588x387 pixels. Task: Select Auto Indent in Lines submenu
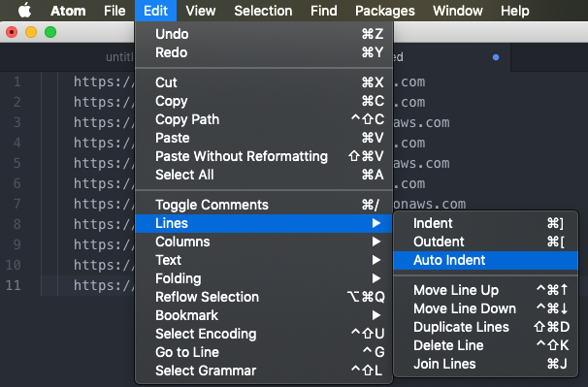(485, 260)
